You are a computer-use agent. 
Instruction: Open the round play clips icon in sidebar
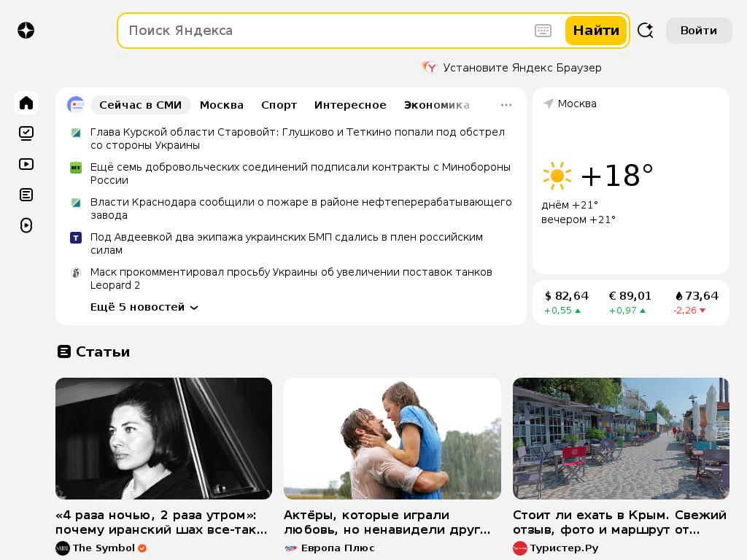pyautogui.click(x=26, y=225)
